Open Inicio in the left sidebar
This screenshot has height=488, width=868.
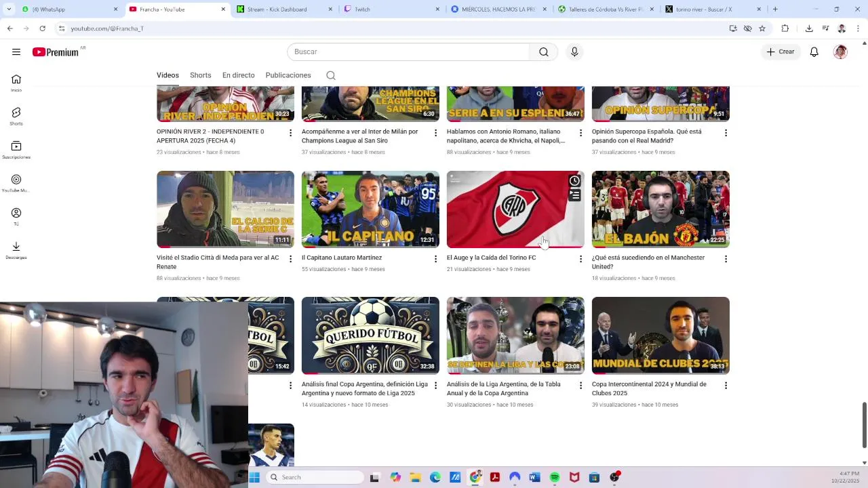pos(16,83)
